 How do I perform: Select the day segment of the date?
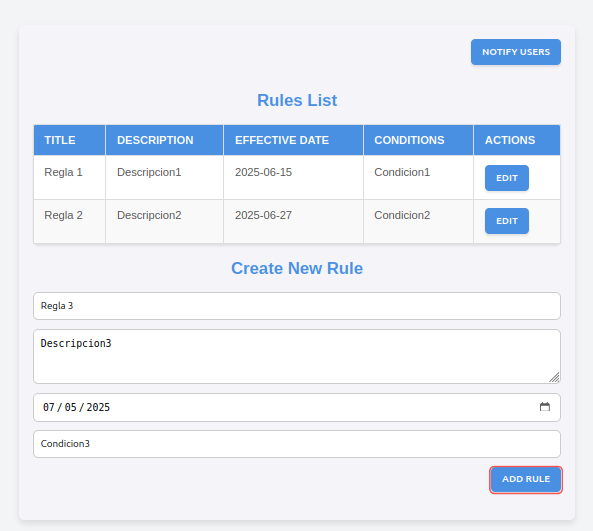point(70,407)
